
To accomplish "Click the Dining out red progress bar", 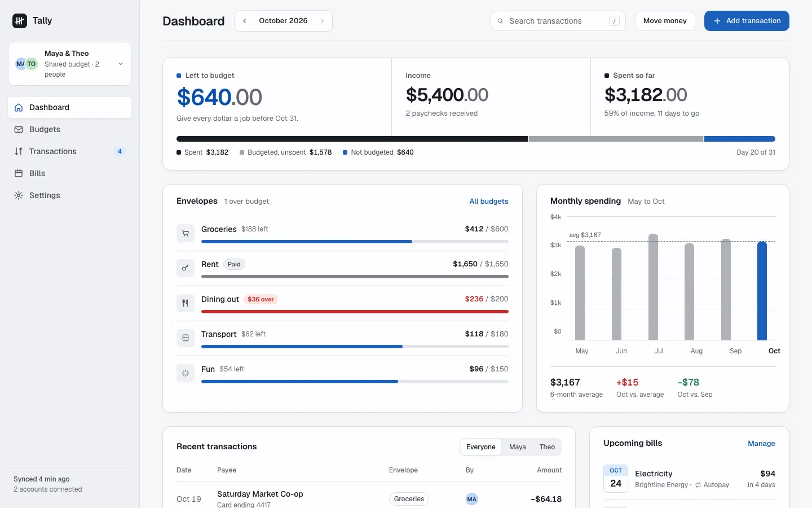I will [355, 312].
